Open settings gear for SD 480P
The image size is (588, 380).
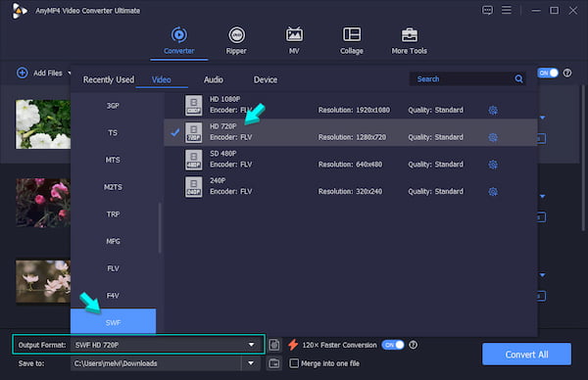coord(493,165)
